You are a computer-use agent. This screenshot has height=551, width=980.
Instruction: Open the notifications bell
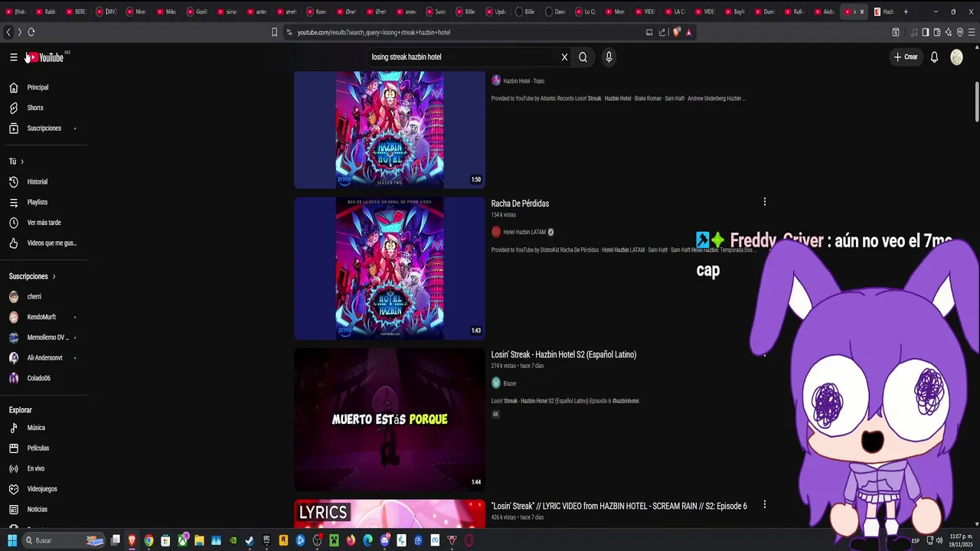tap(934, 57)
